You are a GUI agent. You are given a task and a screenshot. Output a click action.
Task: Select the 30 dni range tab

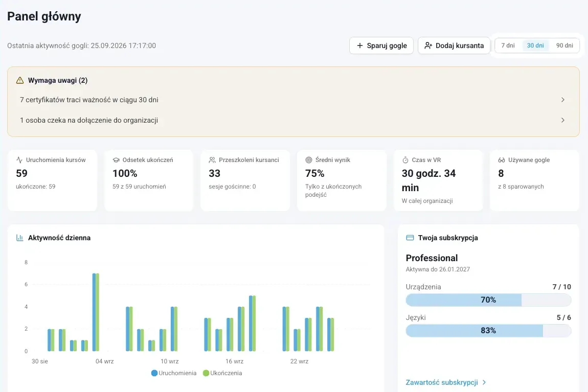click(535, 45)
